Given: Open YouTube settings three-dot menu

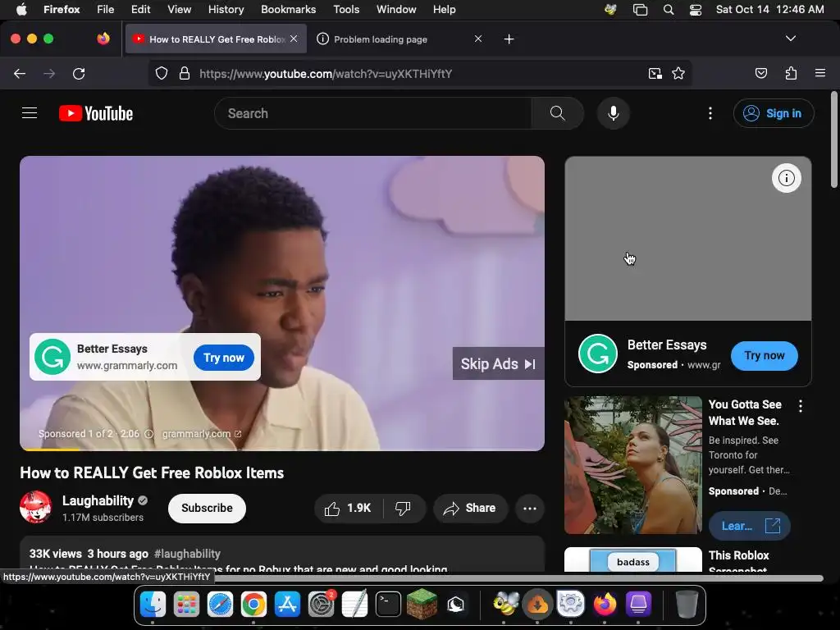Looking at the screenshot, I should (x=710, y=113).
